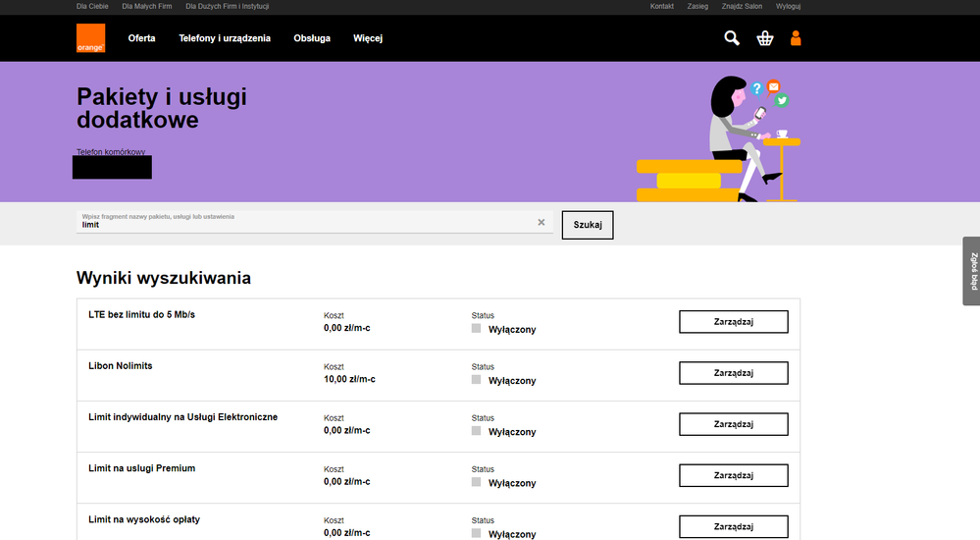The width and height of the screenshot is (980, 540).
Task: Expand the Obsługa menu
Action: 312,38
